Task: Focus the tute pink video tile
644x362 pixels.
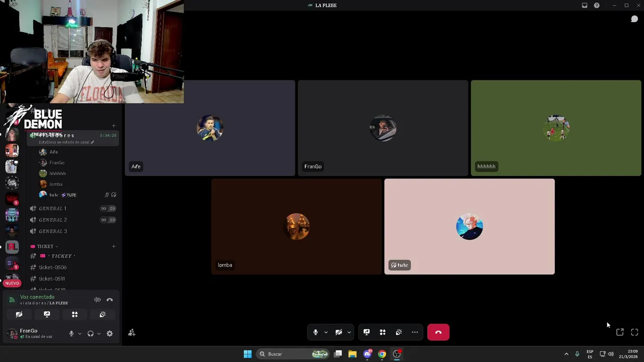Action: click(469, 227)
